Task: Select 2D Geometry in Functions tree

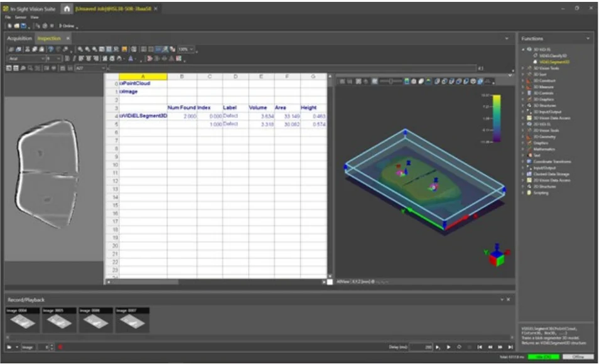Action: [x=544, y=137]
